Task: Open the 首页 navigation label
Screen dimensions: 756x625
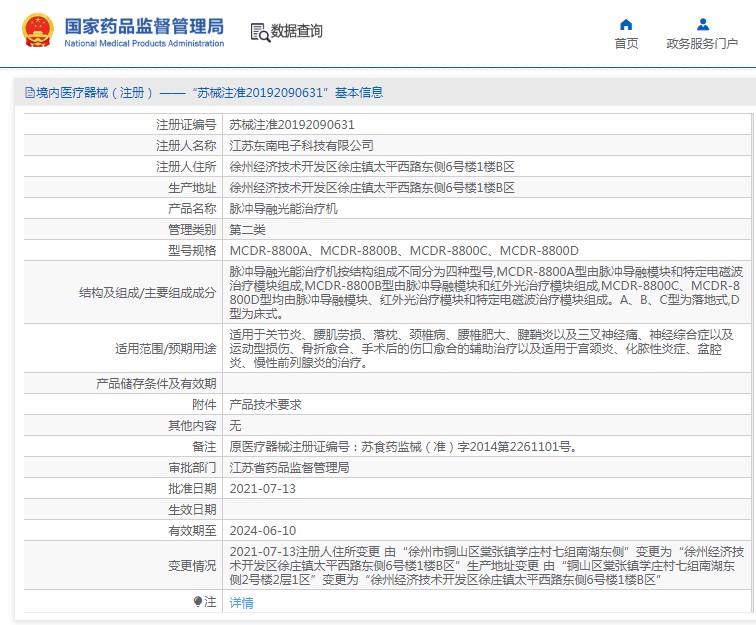Action: click(626, 44)
